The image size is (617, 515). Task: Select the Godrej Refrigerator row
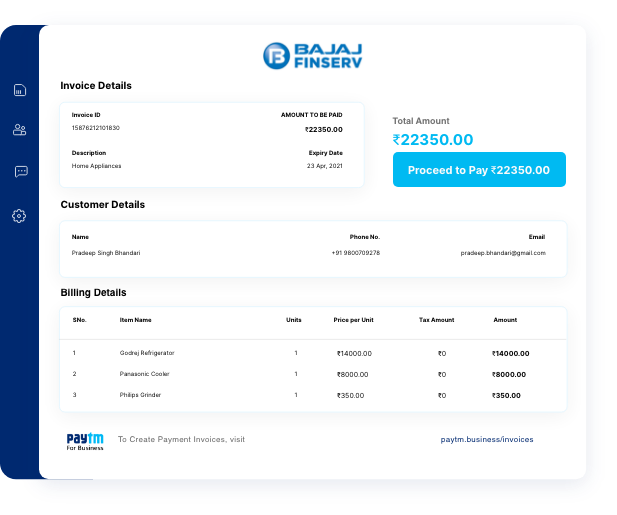[x=146, y=353]
